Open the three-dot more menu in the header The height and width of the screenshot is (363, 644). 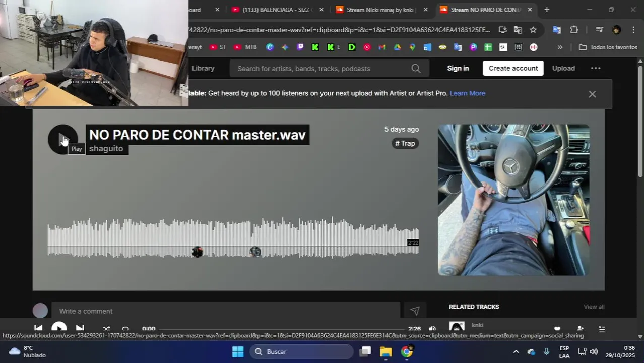(x=596, y=68)
